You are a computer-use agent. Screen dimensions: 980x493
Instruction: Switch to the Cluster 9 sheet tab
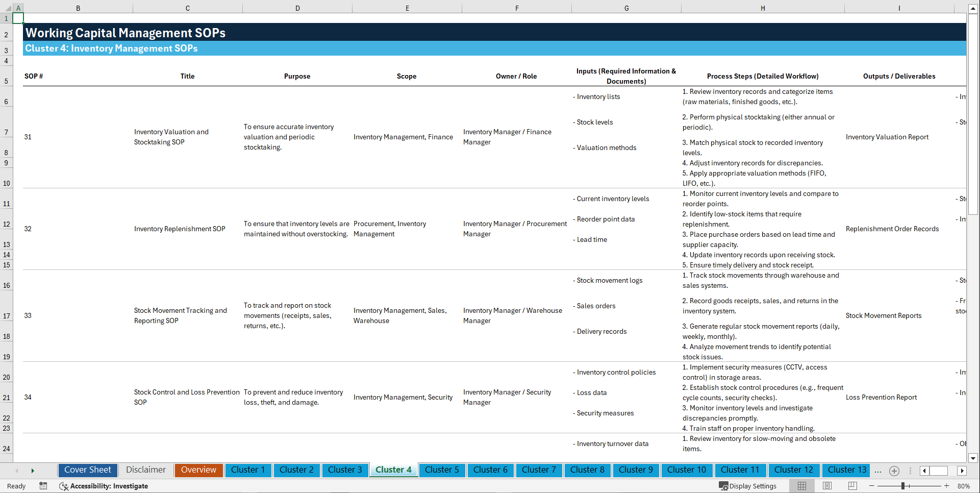click(636, 470)
